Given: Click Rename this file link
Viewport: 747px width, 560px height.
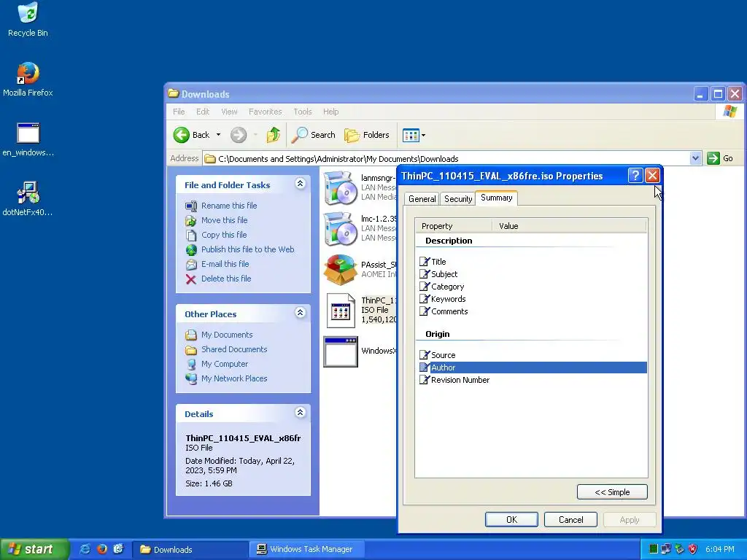Looking at the screenshot, I should pos(228,206).
